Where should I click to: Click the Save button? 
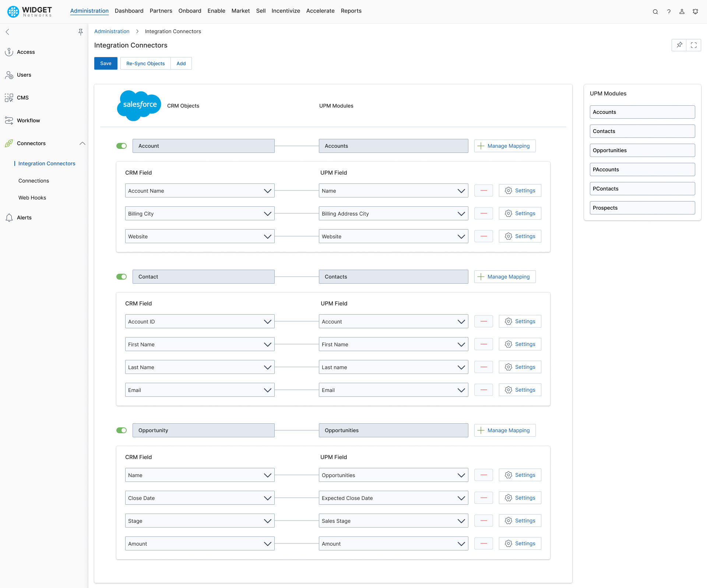click(x=106, y=63)
